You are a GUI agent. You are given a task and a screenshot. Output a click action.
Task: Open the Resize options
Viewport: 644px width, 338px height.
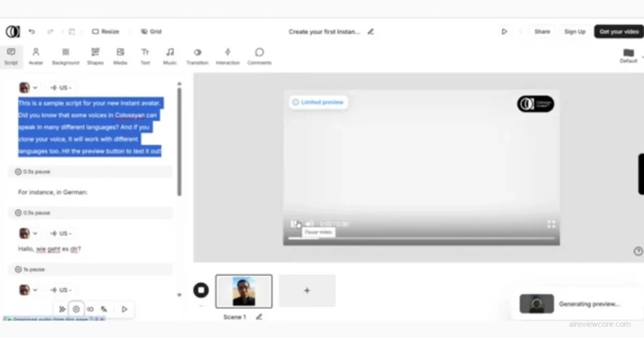point(105,31)
